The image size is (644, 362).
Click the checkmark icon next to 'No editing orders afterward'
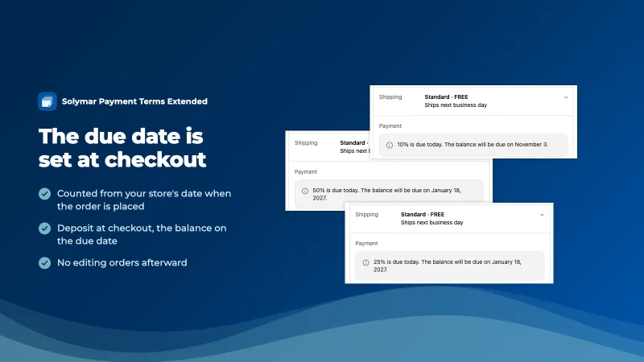pos(45,263)
